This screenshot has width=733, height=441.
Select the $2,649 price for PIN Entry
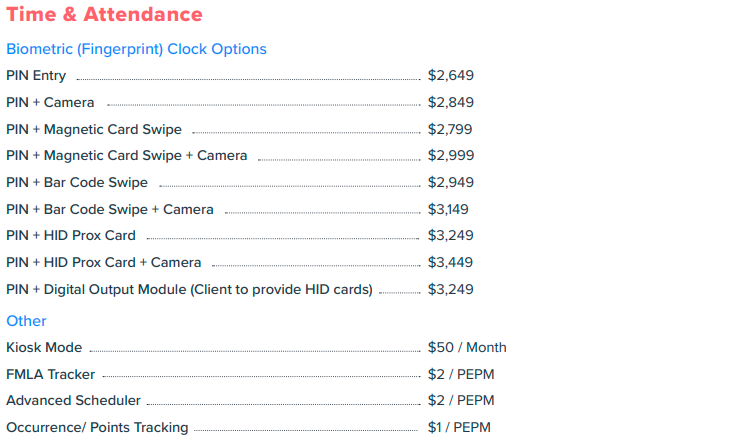tap(450, 75)
